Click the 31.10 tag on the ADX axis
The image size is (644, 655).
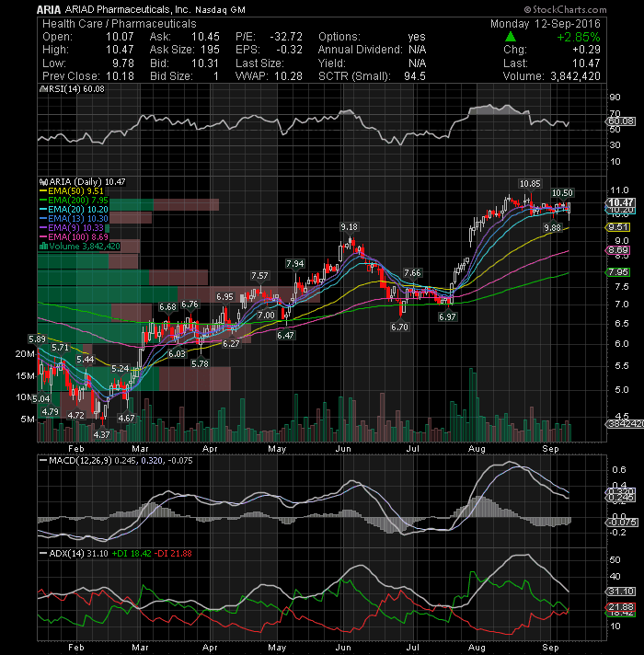click(x=621, y=592)
